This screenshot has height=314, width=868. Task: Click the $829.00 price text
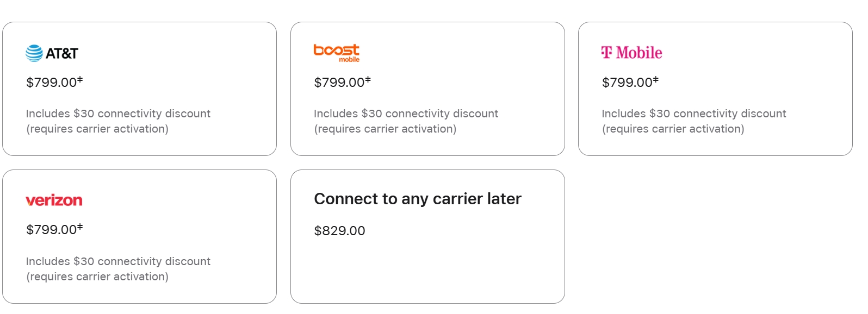click(x=339, y=231)
